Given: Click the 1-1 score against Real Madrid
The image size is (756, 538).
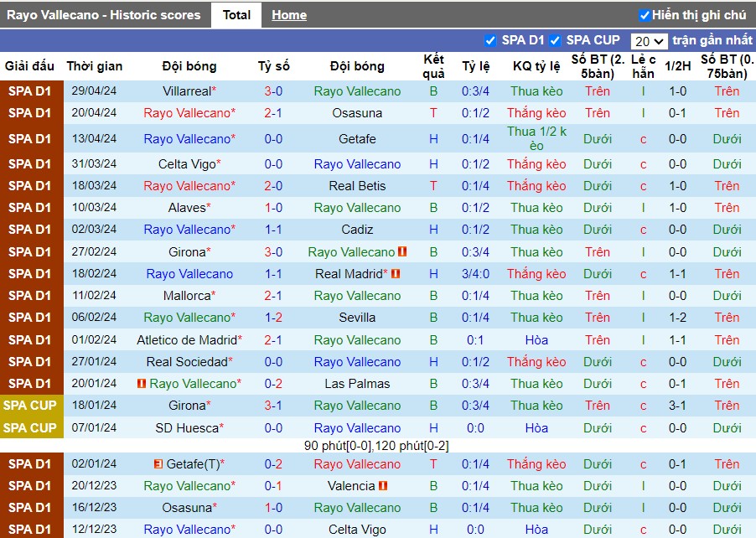Looking at the screenshot, I should (273, 274).
